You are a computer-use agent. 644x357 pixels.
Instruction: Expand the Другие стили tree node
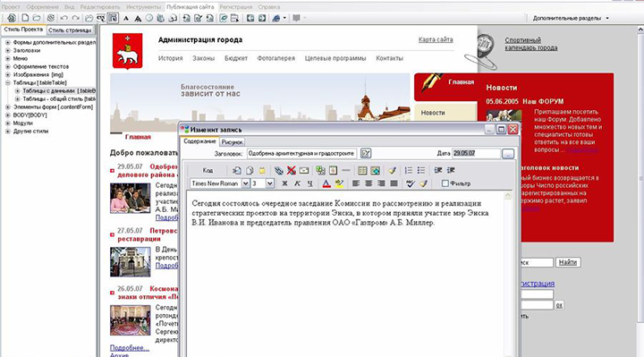(x=7, y=132)
